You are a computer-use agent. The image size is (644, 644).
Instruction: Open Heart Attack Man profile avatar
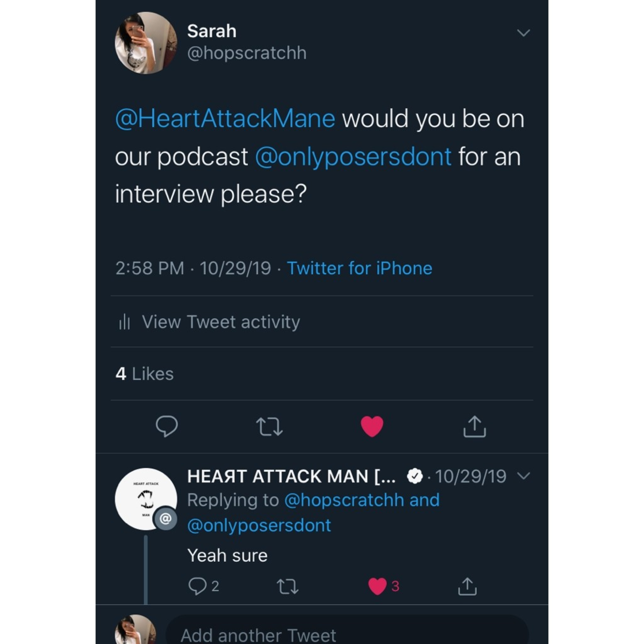click(x=146, y=499)
